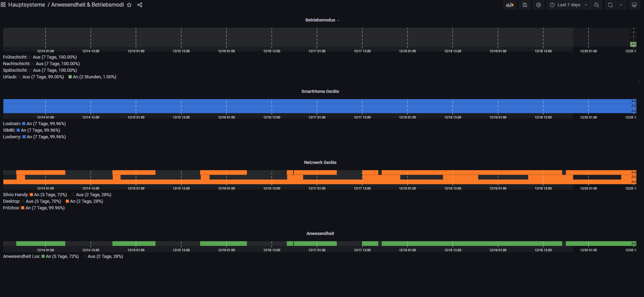Click the Anwesendheit & Betriebsmodi dashboard title
Viewport: 644px width, 297px height.
pos(88,5)
